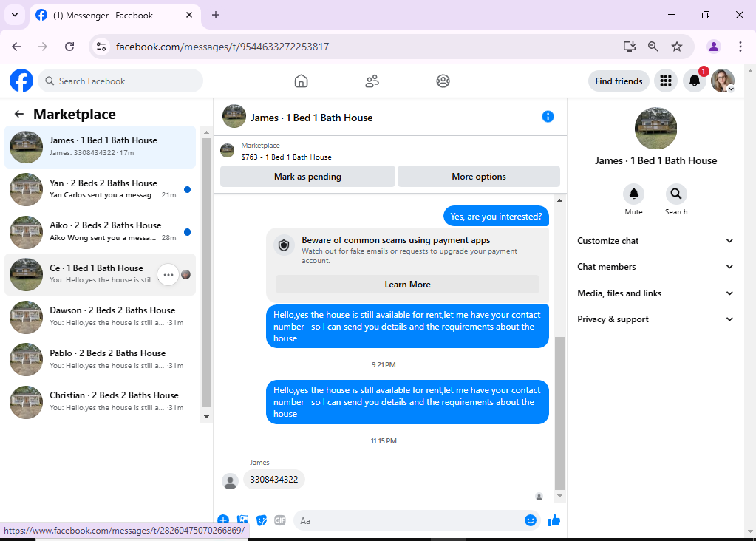The image size is (756, 541).
Task: Open the GIF picker
Action: tap(280, 520)
